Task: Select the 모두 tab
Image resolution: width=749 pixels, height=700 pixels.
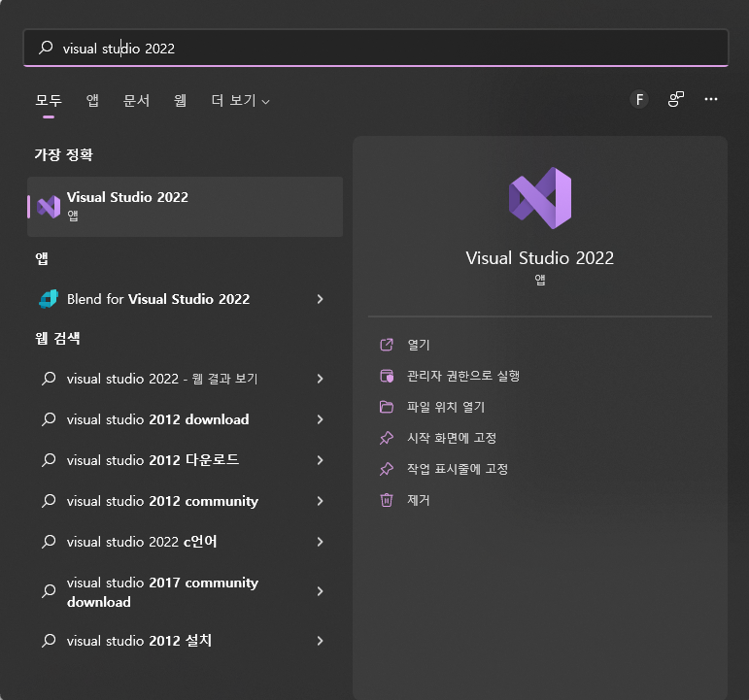Action: 49,100
